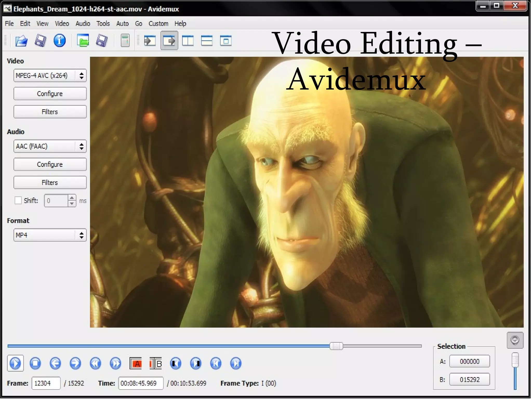532x399 pixels.
Task: Click Configure under Video
Action: click(x=50, y=94)
